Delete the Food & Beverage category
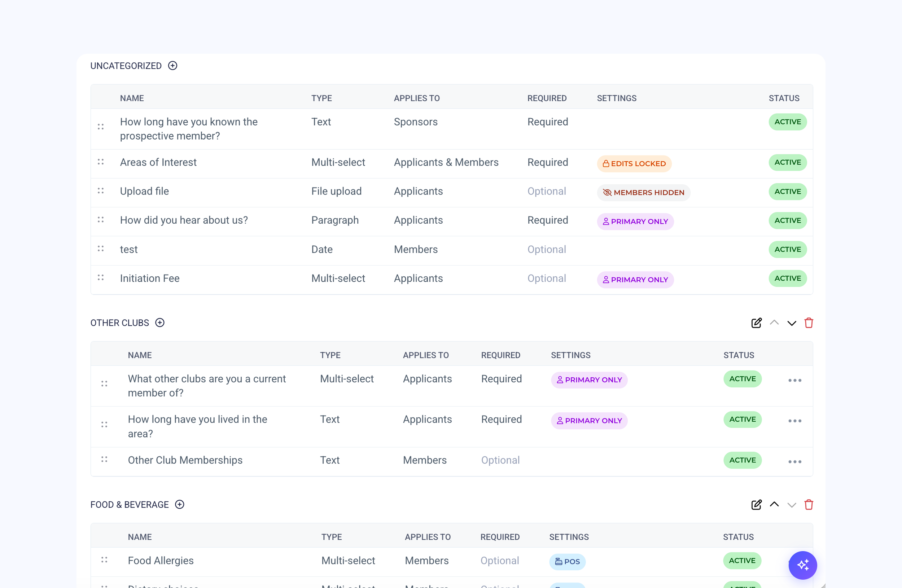902x588 pixels. pyautogui.click(x=809, y=505)
